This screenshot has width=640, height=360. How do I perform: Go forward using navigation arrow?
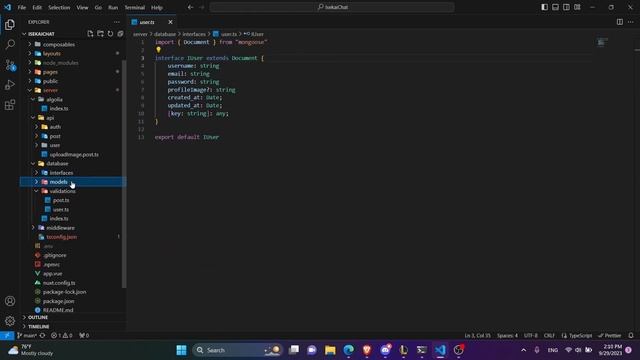202,7
